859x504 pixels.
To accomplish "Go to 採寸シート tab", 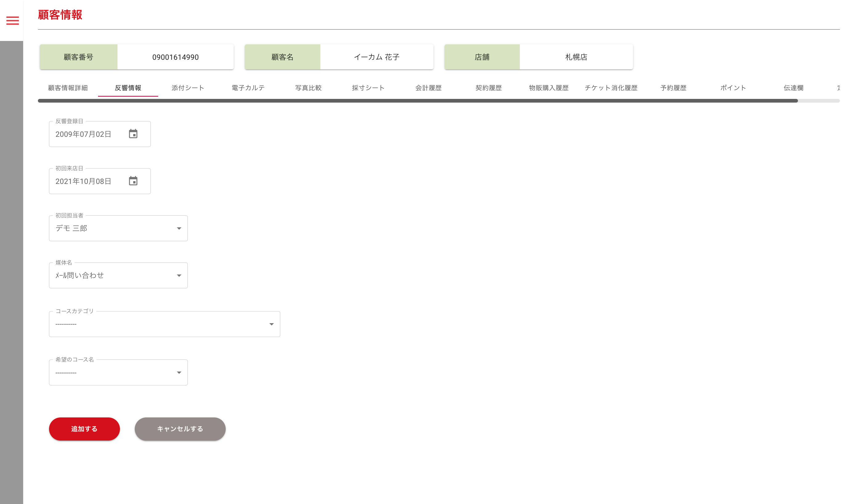I will coord(368,88).
